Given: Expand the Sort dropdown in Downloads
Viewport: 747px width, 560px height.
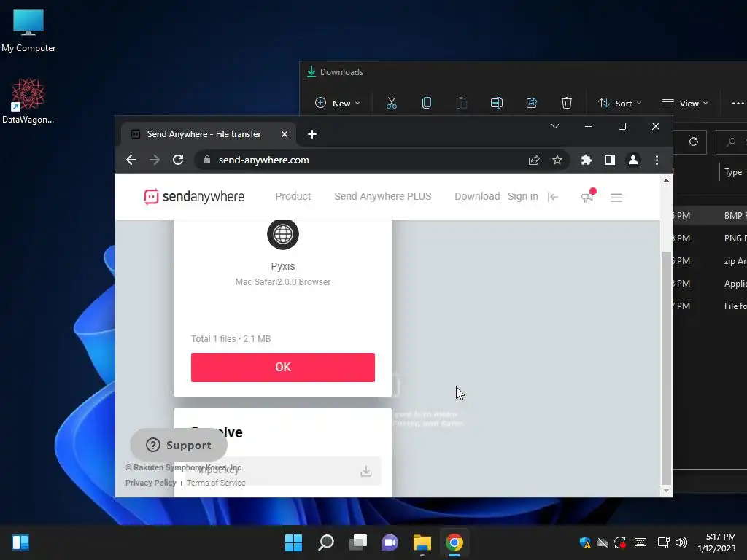Looking at the screenshot, I should [620, 103].
